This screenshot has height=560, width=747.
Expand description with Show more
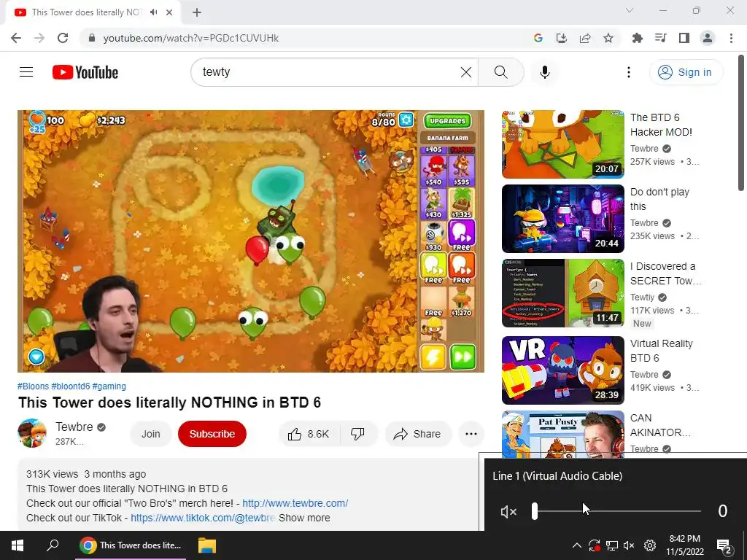[x=304, y=518]
